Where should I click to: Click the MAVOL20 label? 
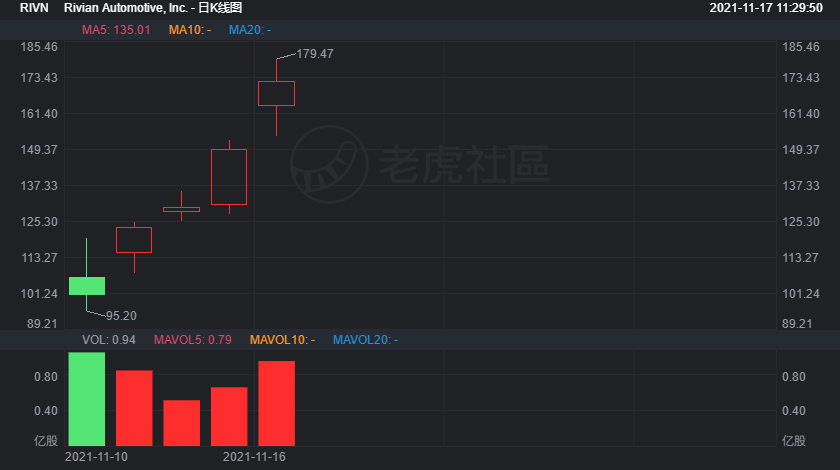click(365, 340)
